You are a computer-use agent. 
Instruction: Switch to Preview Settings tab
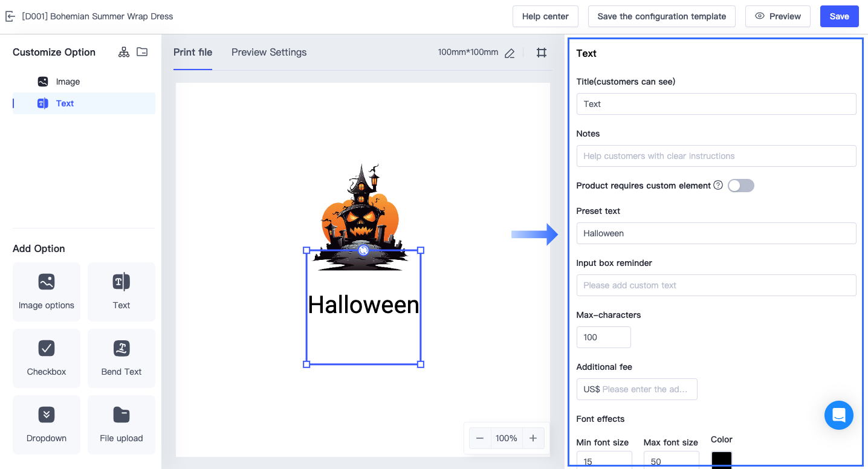click(269, 52)
